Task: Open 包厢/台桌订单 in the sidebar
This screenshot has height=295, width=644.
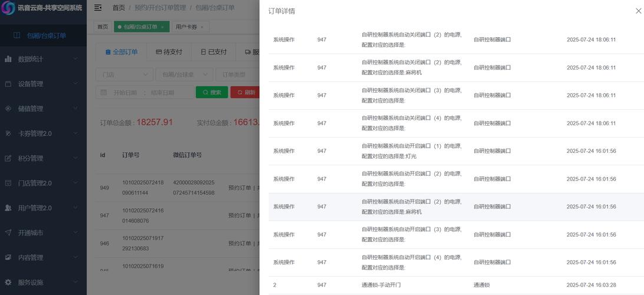Action: (x=43, y=36)
